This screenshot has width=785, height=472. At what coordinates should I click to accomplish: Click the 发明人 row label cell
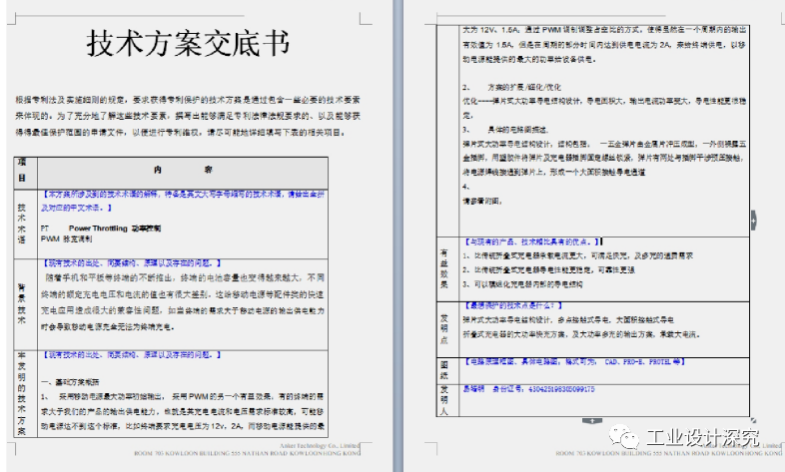[445, 397]
